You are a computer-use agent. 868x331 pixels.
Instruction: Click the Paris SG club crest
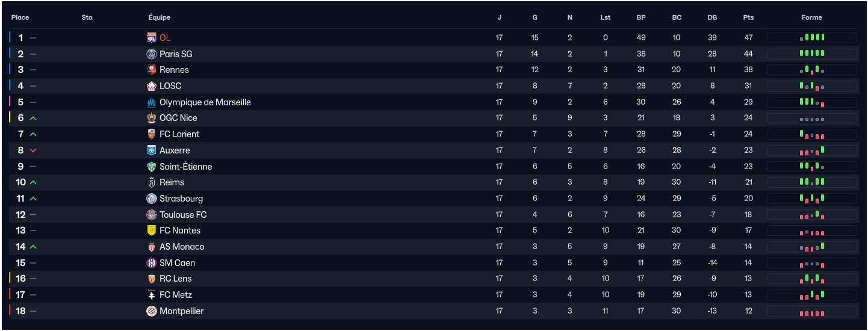(152, 54)
